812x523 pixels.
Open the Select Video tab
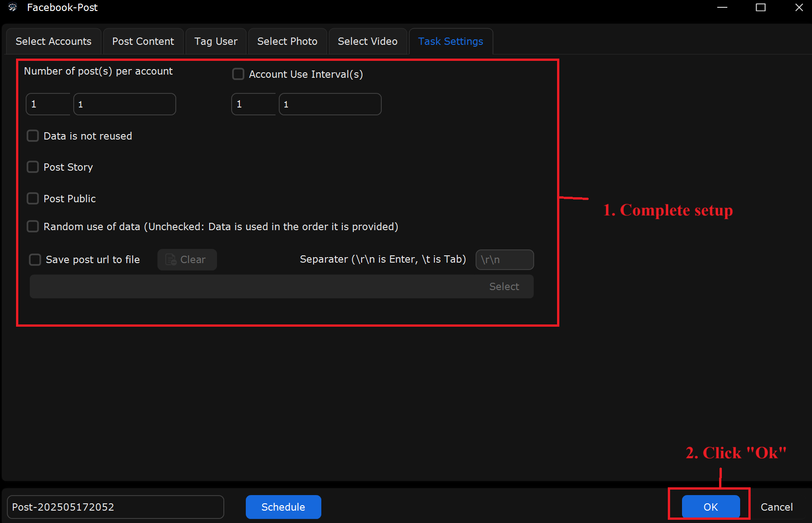click(367, 41)
